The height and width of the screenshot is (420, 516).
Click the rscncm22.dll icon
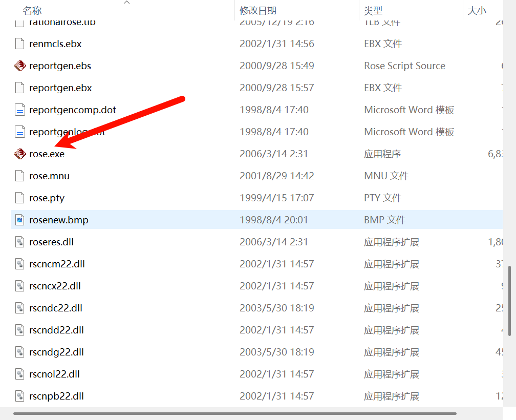[20, 264]
